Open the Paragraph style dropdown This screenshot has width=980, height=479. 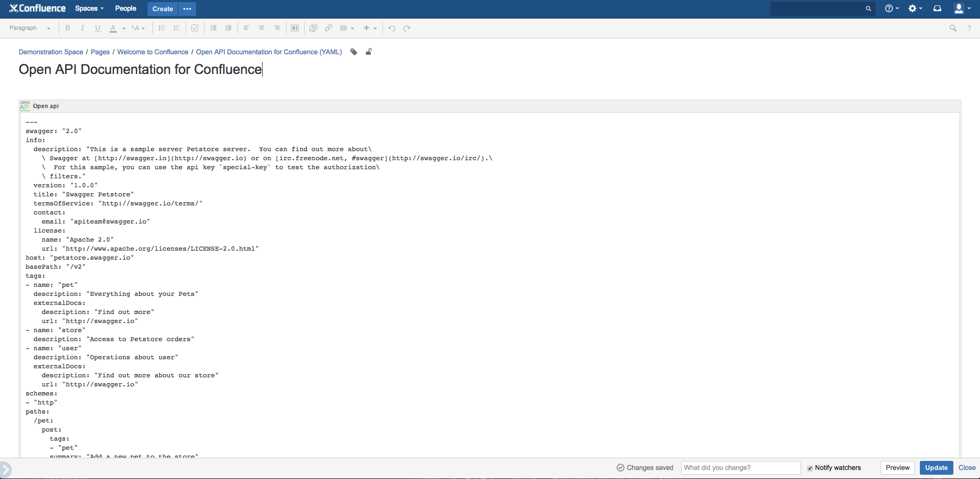click(x=30, y=28)
